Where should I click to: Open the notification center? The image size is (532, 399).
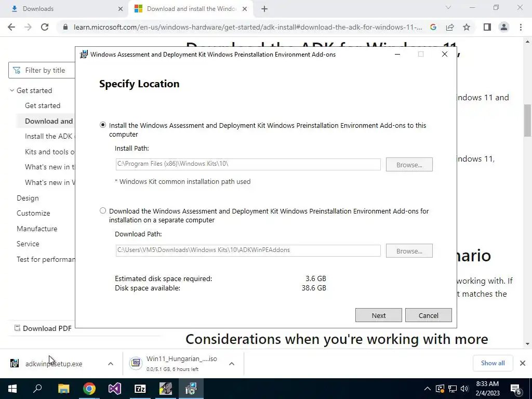(x=516, y=389)
